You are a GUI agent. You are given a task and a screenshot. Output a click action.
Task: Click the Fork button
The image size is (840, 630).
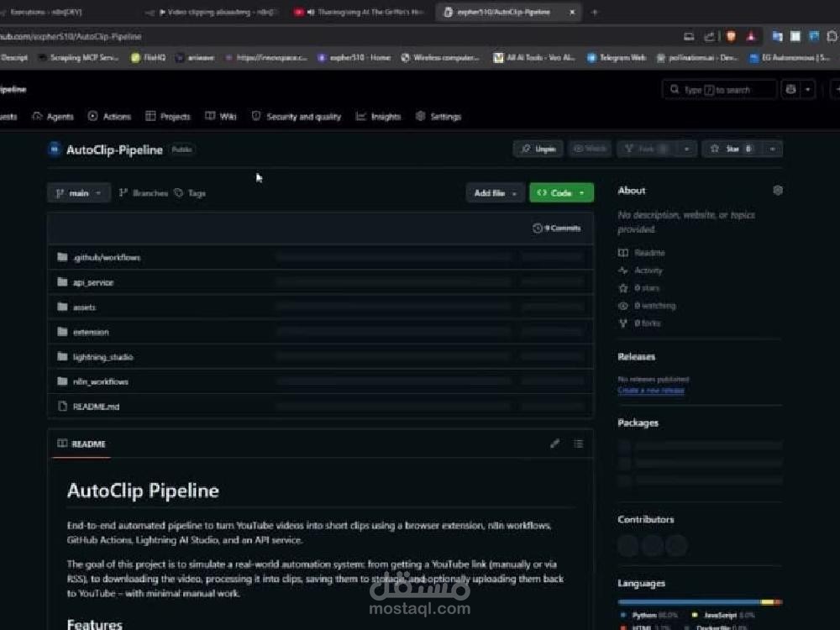647,149
